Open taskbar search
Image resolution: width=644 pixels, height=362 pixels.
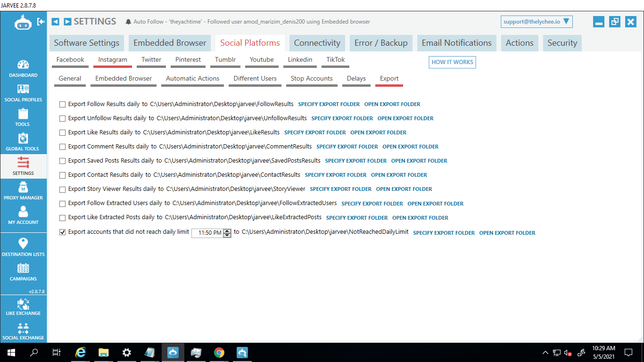click(x=34, y=352)
